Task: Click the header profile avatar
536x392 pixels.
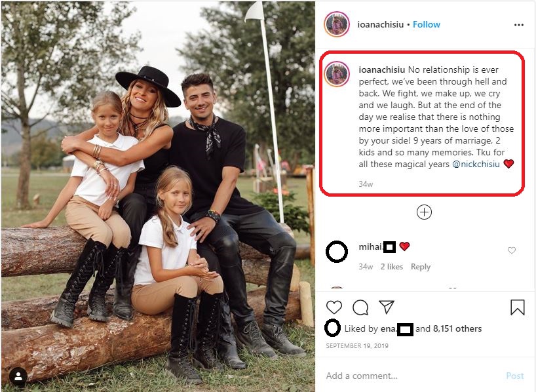Action: pyautogui.click(x=337, y=25)
